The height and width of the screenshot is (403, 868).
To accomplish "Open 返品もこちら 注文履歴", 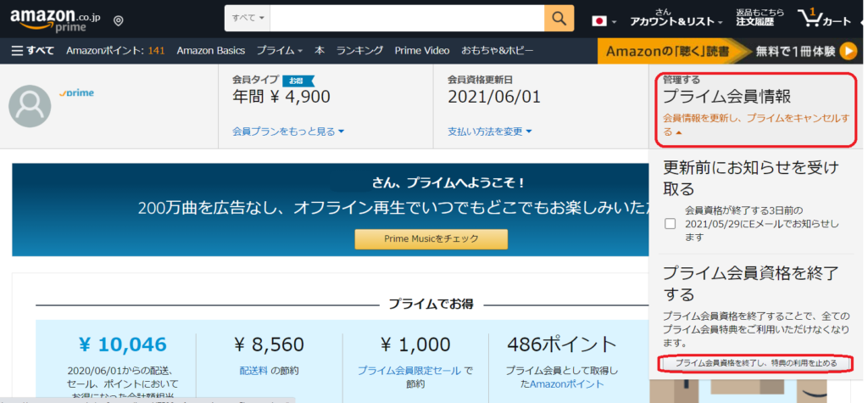I will click(x=759, y=19).
